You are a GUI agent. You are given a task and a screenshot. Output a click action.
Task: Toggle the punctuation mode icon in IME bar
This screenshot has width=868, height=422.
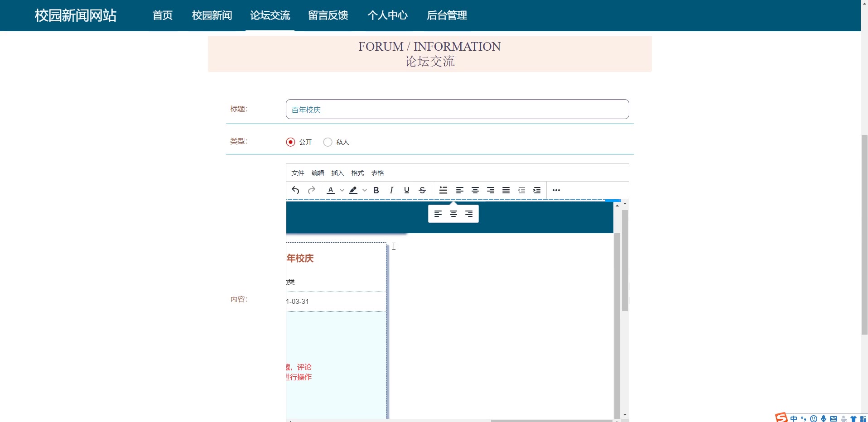click(804, 419)
